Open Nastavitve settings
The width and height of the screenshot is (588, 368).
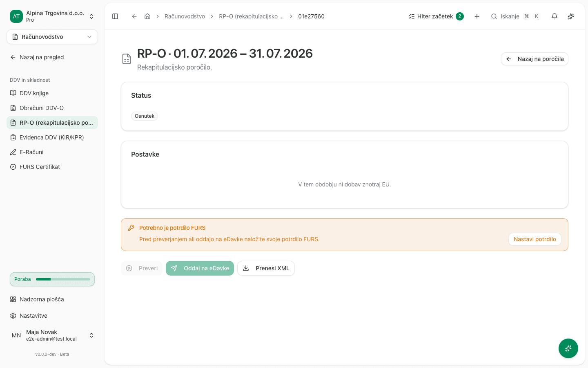coord(52,316)
